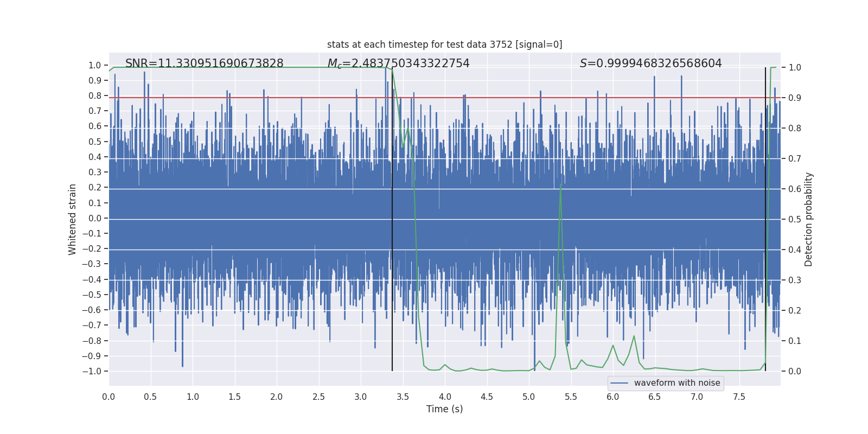Select the −0.1 tick on the Whitened strain axis
The height and width of the screenshot is (434, 868).
(92, 233)
